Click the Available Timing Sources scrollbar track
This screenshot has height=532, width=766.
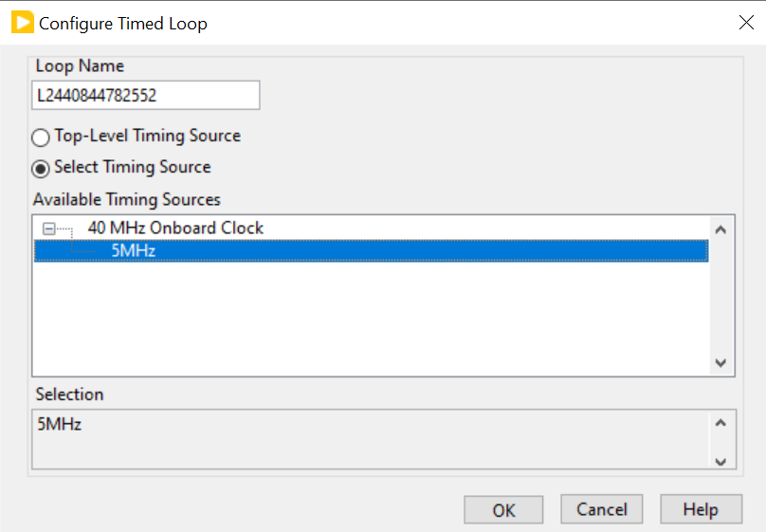(x=720, y=296)
